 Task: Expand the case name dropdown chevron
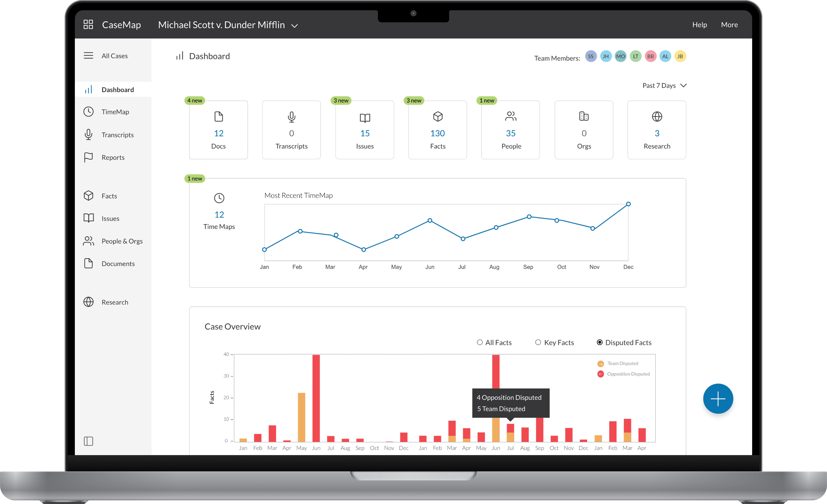(x=294, y=26)
